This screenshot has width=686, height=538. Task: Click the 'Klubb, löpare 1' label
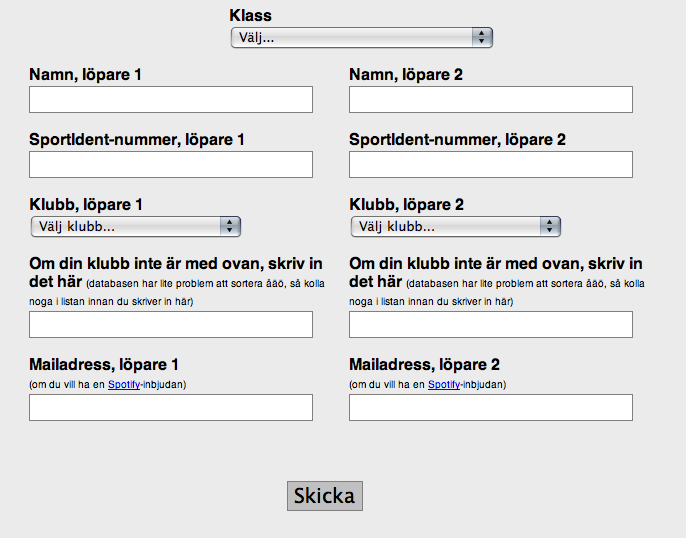click(86, 204)
